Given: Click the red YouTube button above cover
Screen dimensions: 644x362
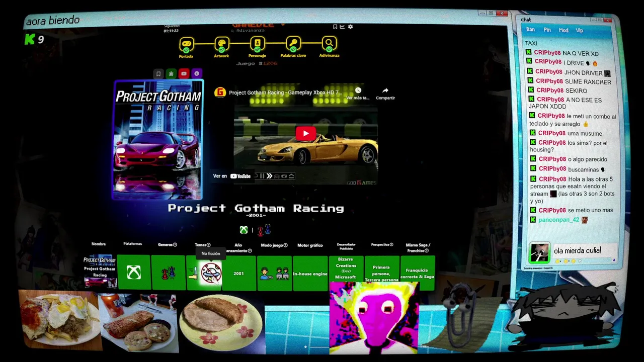Looking at the screenshot, I should [184, 74].
